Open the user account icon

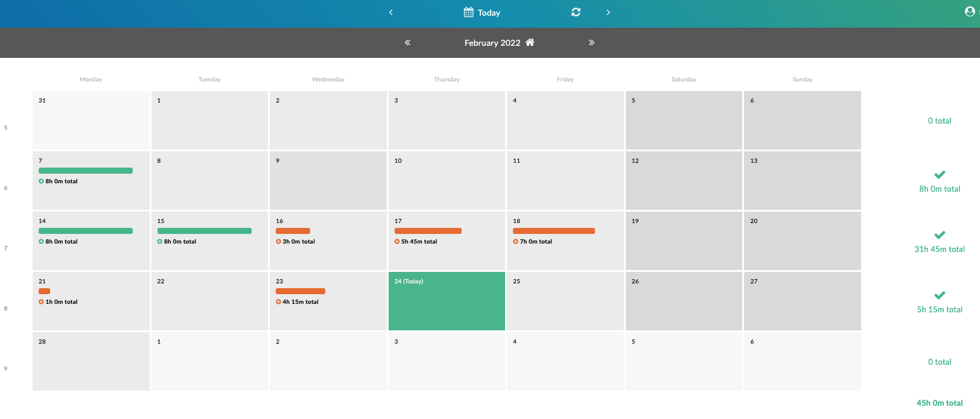tap(969, 11)
